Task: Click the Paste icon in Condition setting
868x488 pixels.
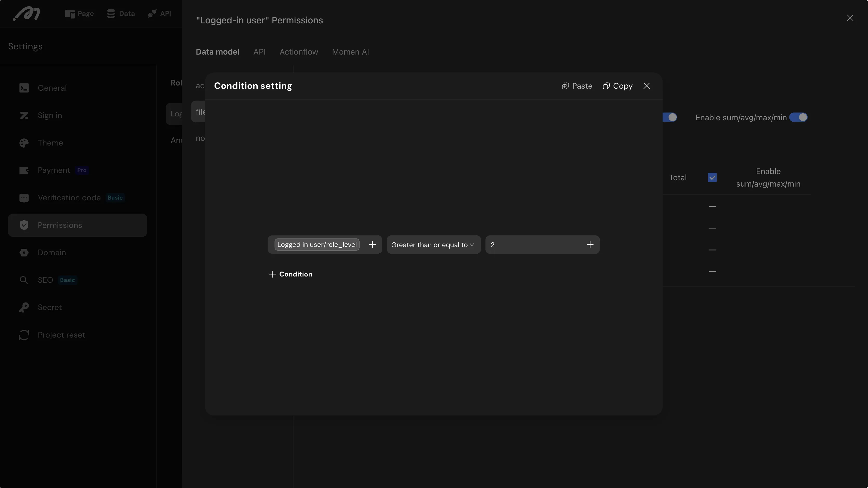Action: click(565, 86)
